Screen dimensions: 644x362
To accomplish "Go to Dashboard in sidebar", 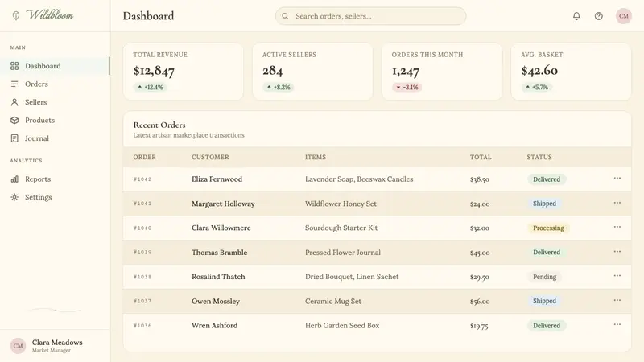I will click(55, 66).
